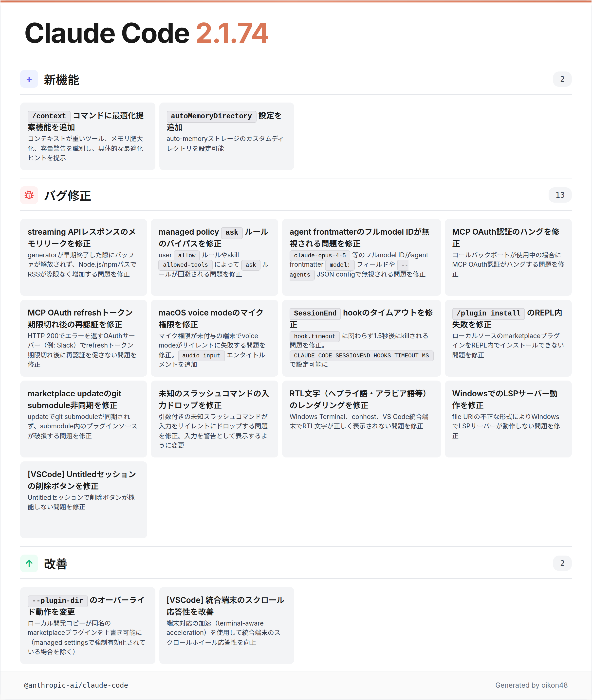
Task: Click description "Untitledセッションで削除ボタンが機能しない問題を修正"
Action: tap(81, 502)
